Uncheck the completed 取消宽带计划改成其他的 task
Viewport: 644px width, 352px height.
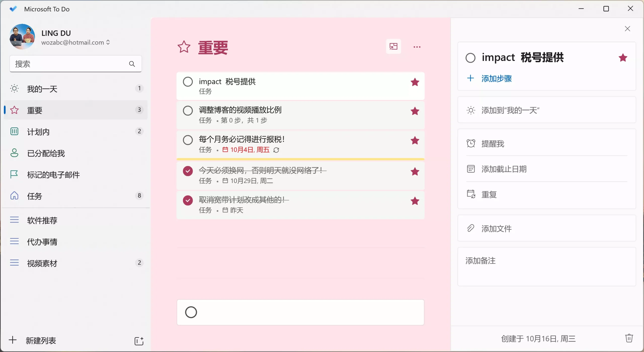pyautogui.click(x=188, y=201)
